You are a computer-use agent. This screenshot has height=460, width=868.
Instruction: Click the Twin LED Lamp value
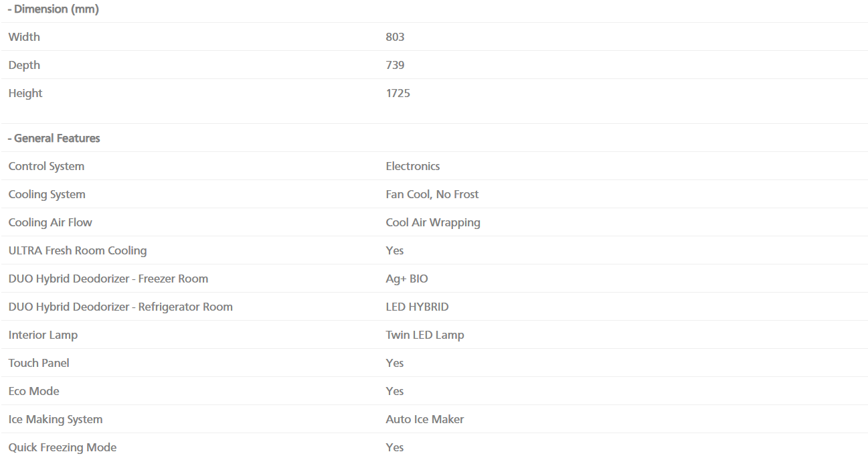coord(425,335)
